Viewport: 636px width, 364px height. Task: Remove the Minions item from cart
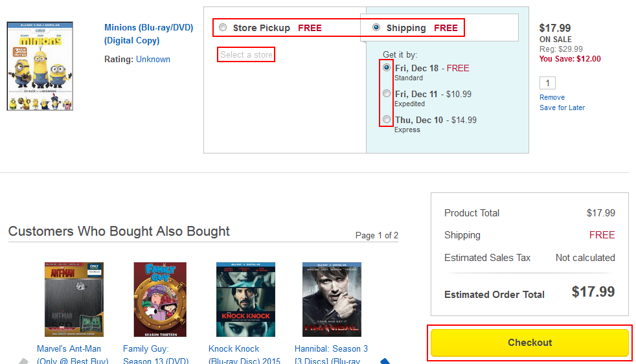(x=552, y=97)
